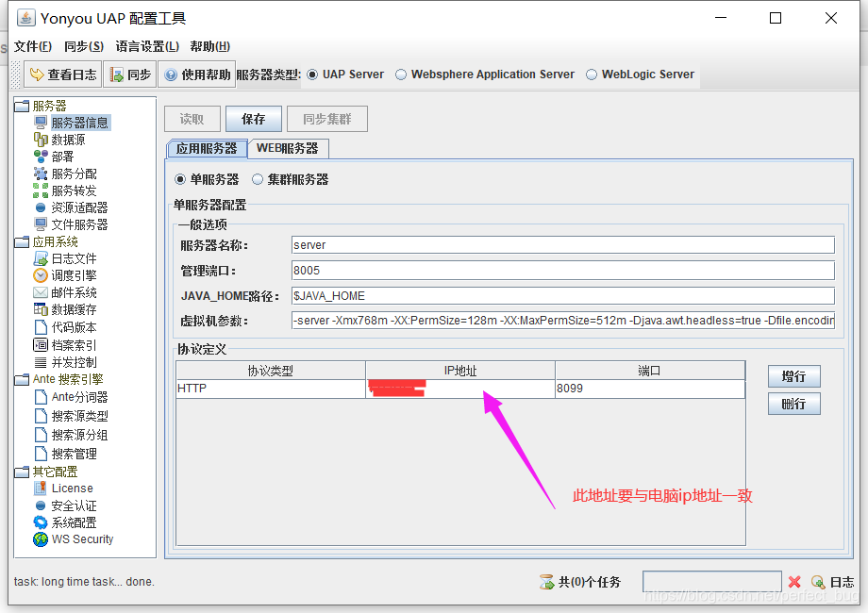Click the 协议类型 column header

[271, 371]
